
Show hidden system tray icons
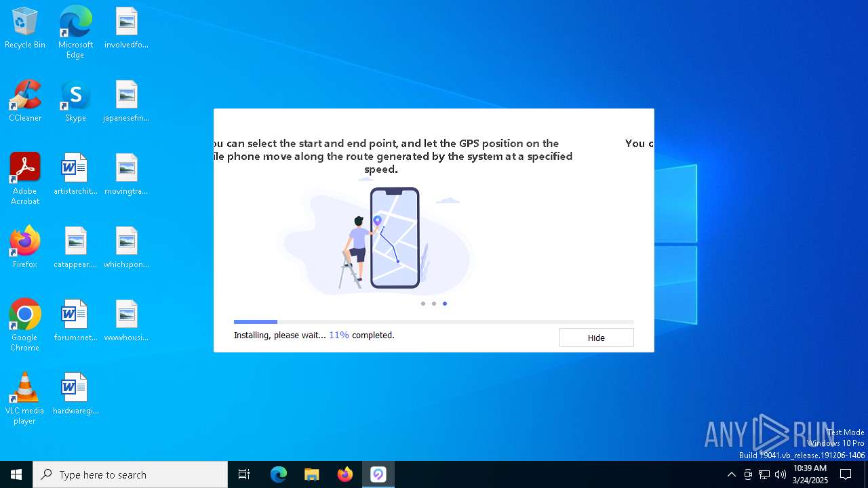pos(731,474)
